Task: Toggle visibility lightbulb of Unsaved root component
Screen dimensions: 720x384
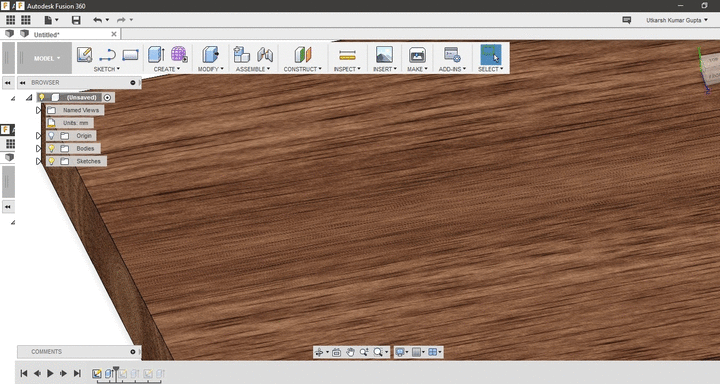Action: pos(42,97)
